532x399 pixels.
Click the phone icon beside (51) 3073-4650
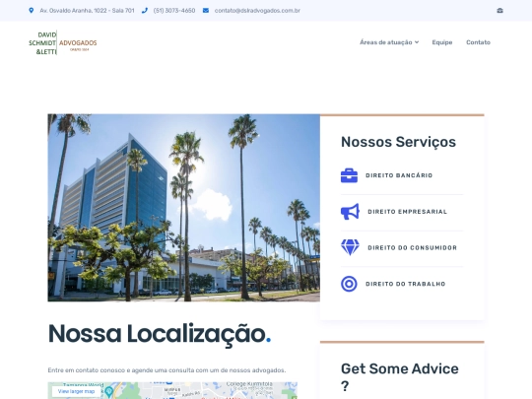click(145, 11)
